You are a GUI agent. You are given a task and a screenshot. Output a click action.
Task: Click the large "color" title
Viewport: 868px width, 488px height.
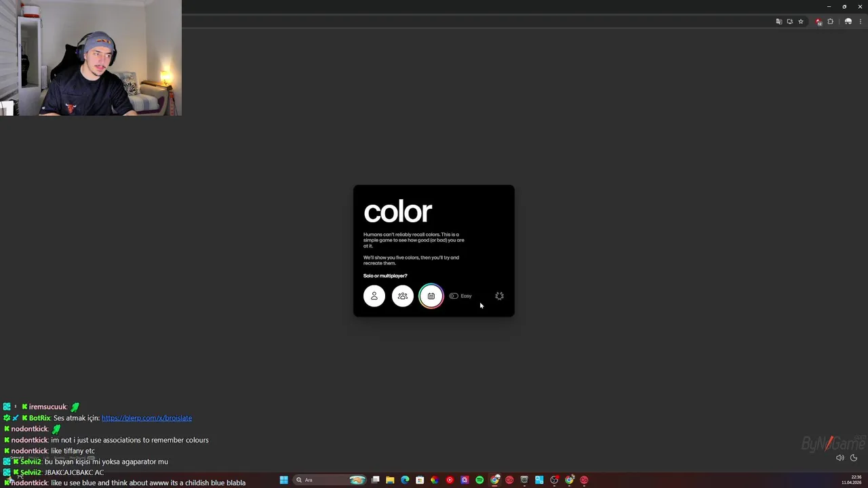tap(398, 211)
